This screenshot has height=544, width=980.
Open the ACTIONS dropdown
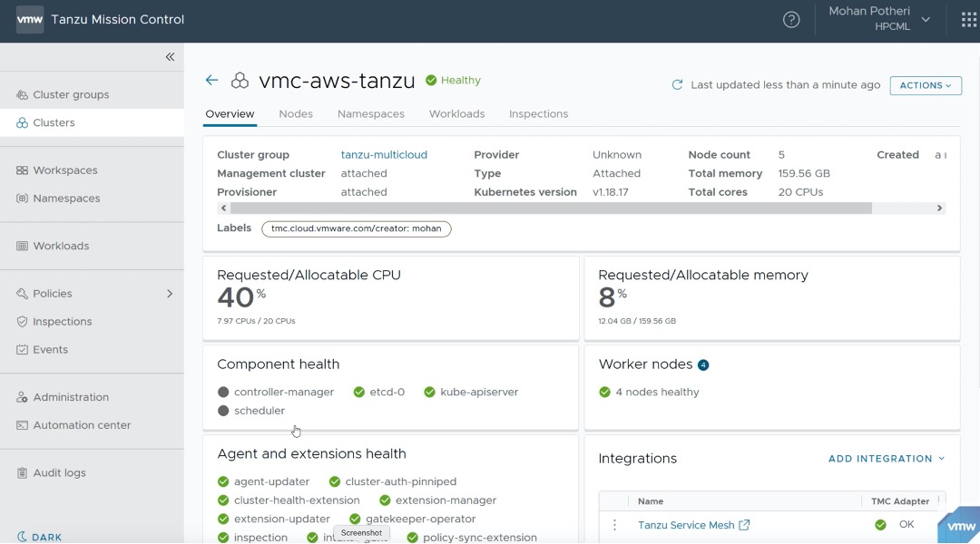coord(926,85)
